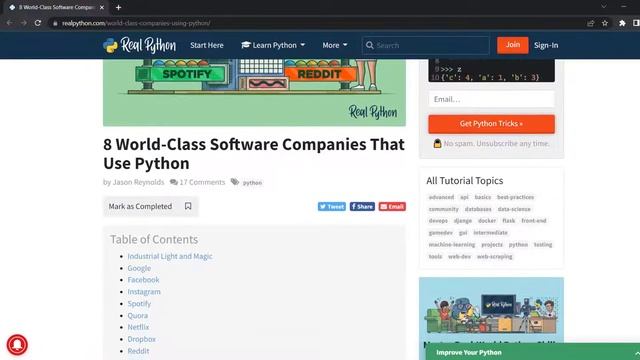Select the machine-learning topic tag
The height and width of the screenshot is (360, 640).
click(x=452, y=244)
